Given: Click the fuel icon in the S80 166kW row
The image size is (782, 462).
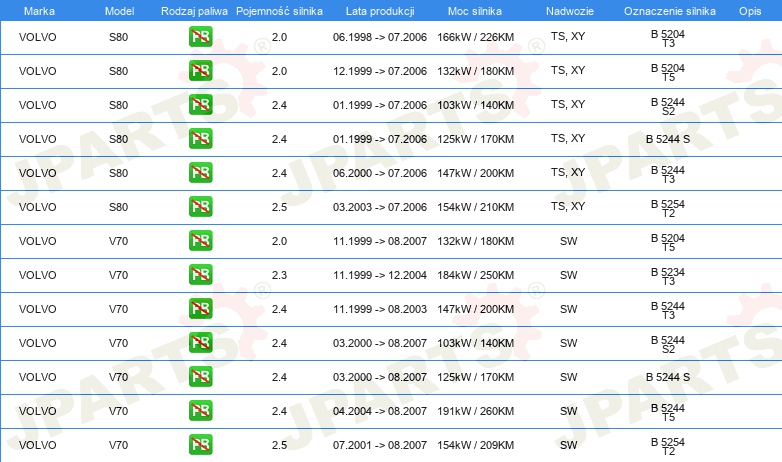Looking at the screenshot, I should (x=200, y=37).
